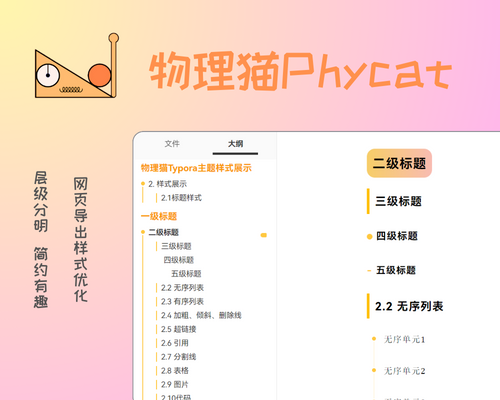Click the 二级标题 gradient heading badge
The height and width of the screenshot is (400, 500).
[x=399, y=163]
